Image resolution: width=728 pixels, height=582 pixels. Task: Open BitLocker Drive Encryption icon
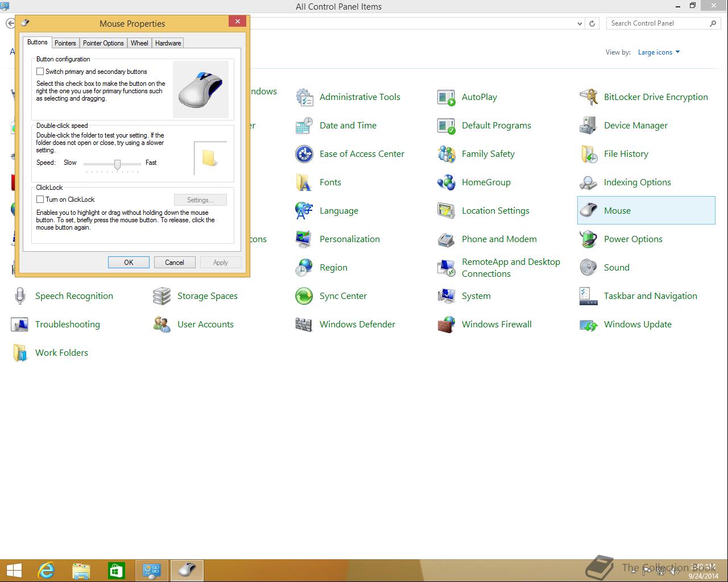(589, 97)
